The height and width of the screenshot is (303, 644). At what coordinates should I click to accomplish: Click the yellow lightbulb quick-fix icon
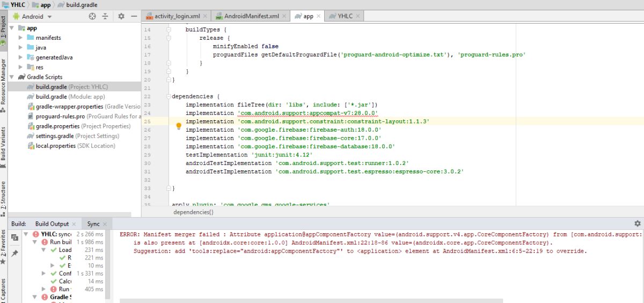[179, 126]
